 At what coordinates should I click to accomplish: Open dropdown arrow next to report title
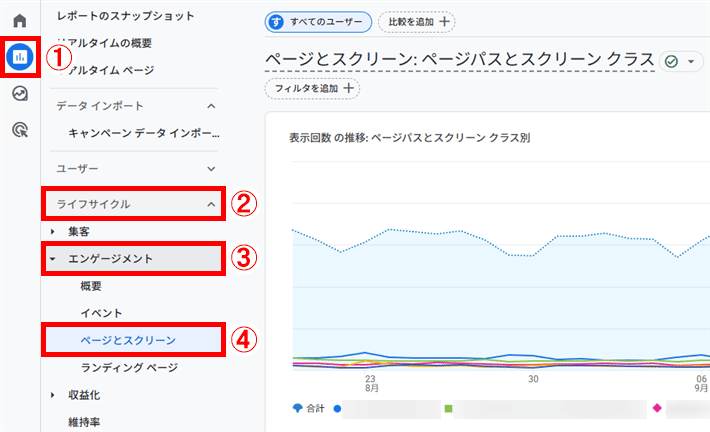[691, 61]
